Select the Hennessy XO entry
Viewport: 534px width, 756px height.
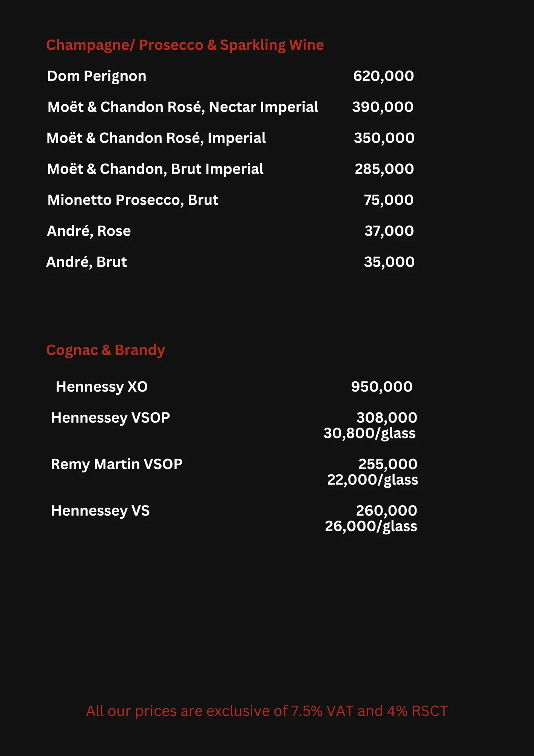coord(102,387)
